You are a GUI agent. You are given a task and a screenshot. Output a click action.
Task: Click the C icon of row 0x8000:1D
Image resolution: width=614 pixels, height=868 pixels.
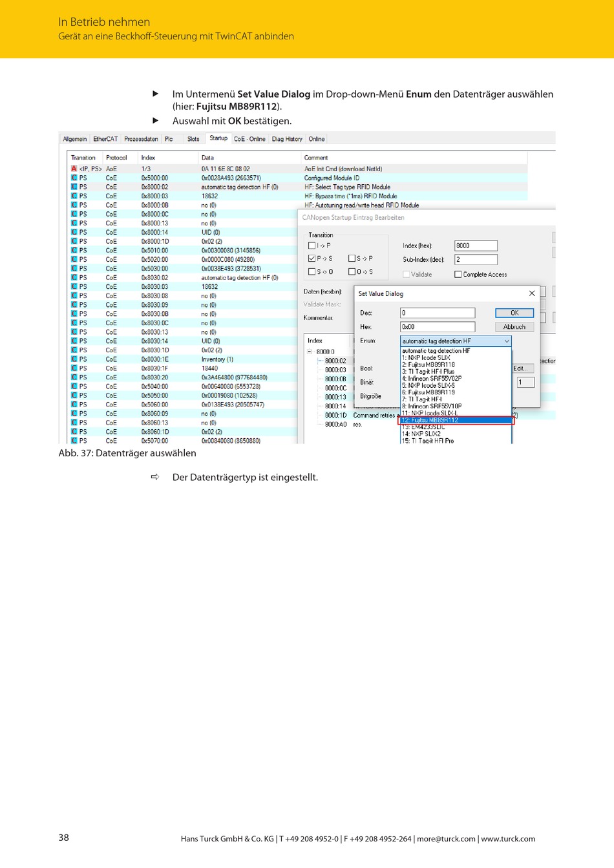74,241
